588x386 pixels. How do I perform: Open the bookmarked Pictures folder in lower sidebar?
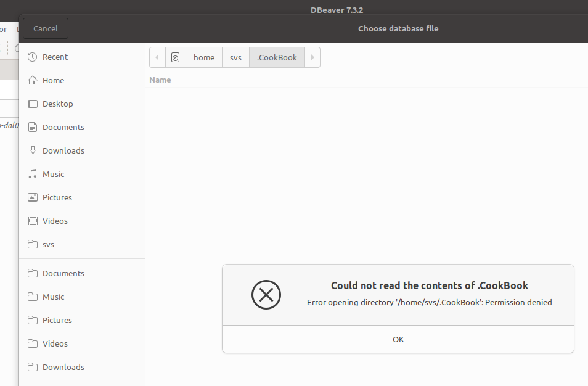pyautogui.click(x=82, y=321)
